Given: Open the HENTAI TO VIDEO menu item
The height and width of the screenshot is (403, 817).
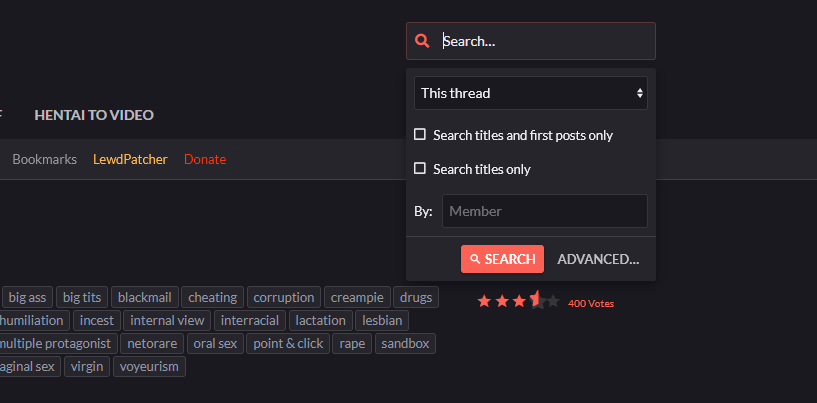Looking at the screenshot, I should (x=94, y=115).
